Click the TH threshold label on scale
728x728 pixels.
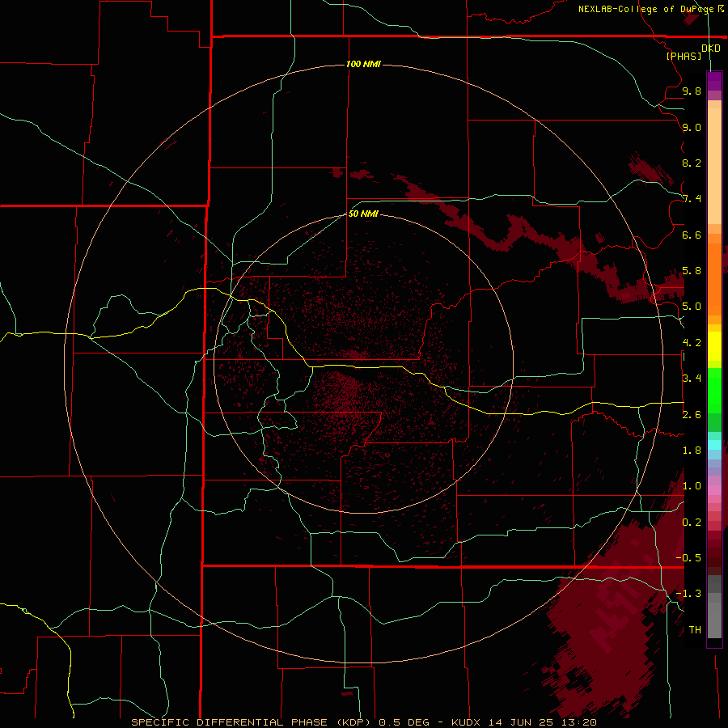point(695,630)
